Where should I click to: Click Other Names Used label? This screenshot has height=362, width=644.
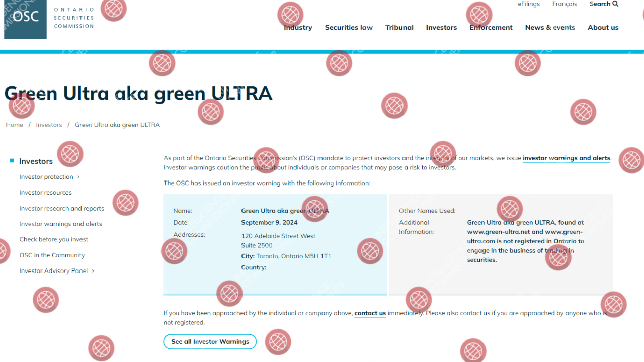click(427, 211)
